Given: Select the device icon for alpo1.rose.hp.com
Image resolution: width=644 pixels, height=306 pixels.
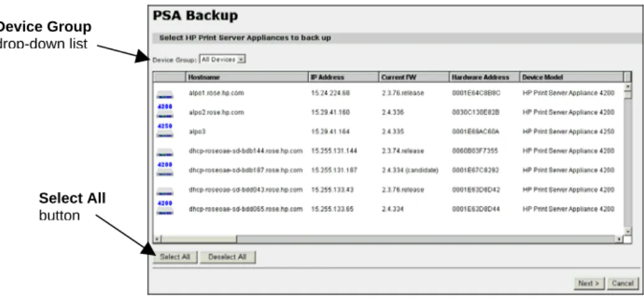Looking at the screenshot, I should pyautogui.click(x=165, y=95).
